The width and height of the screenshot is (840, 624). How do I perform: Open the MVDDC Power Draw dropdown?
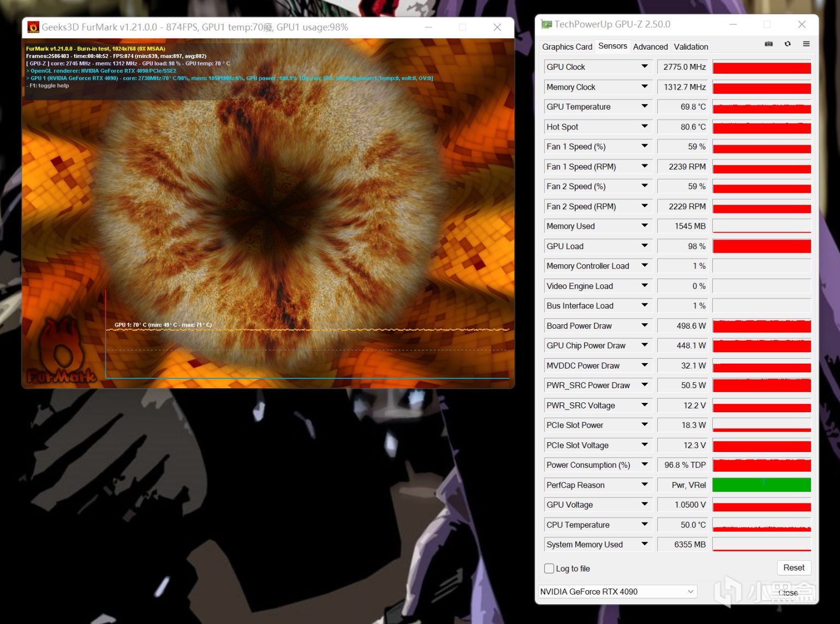click(645, 366)
